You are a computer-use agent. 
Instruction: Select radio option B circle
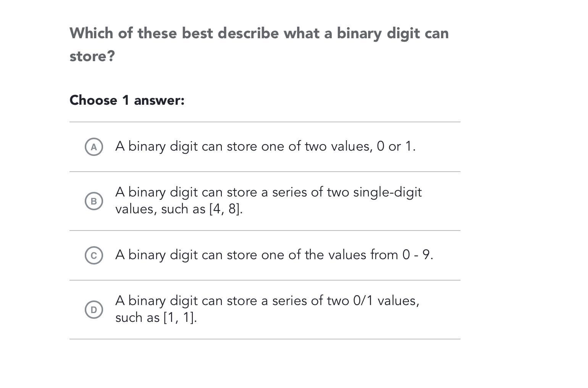point(94,201)
